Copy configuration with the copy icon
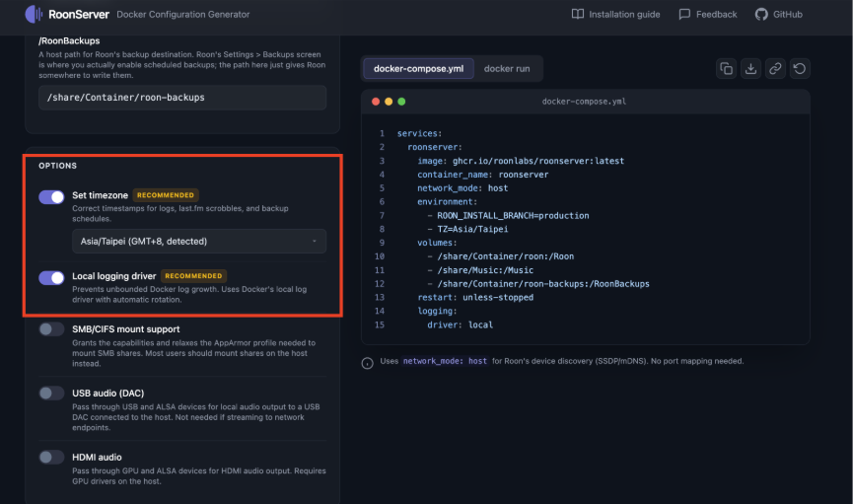Image resolution: width=853 pixels, height=504 pixels. (726, 69)
